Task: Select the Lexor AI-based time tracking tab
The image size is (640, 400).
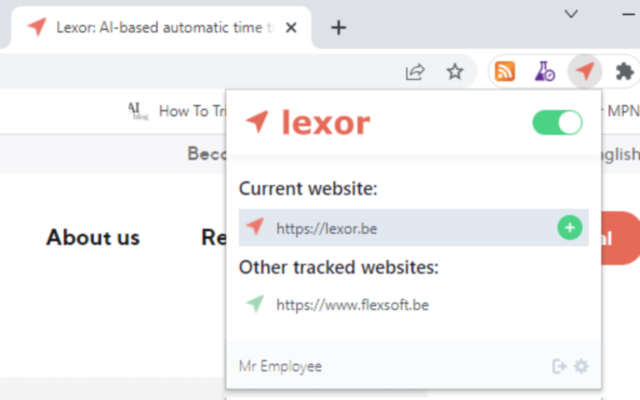Action: point(161,28)
